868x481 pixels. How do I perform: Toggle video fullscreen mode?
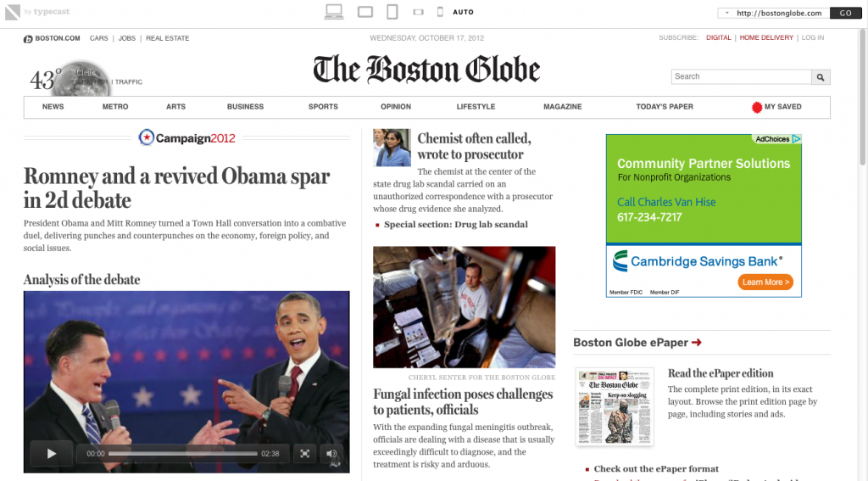point(305,453)
